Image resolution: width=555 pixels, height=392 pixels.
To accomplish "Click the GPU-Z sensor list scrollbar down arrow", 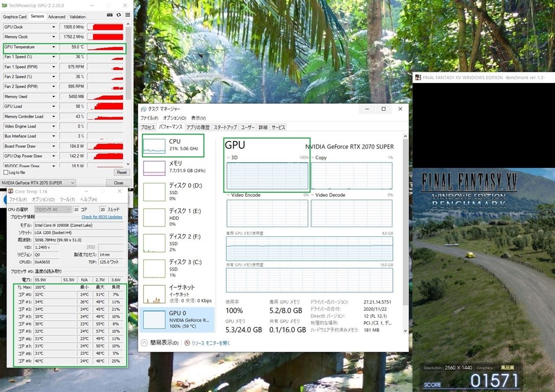I will click(x=128, y=164).
